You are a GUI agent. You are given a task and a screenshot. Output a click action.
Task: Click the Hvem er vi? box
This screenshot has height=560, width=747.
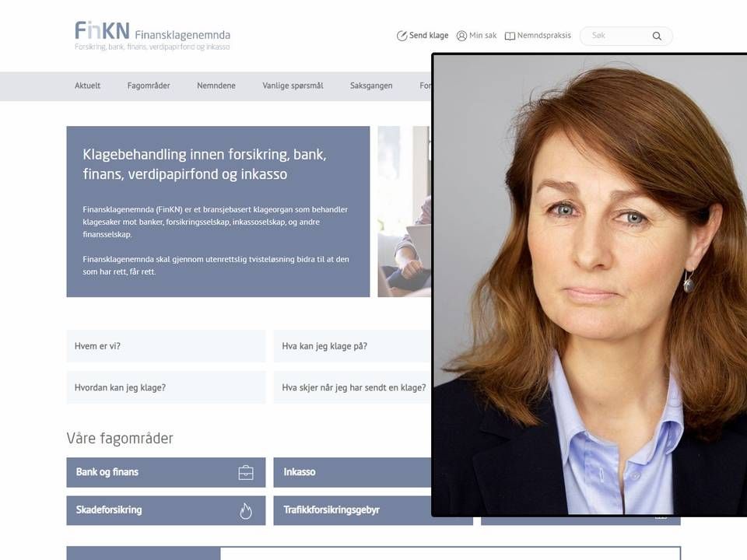[x=166, y=346]
